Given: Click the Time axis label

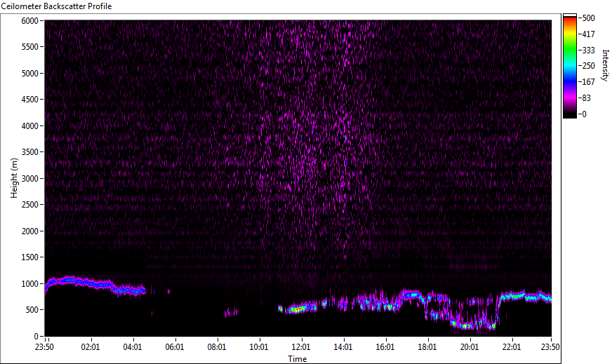Looking at the screenshot, I should tap(298, 359).
